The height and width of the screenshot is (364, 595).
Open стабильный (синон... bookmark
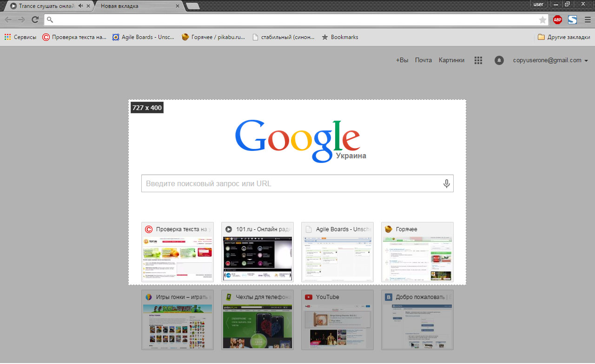[x=283, y=37]
